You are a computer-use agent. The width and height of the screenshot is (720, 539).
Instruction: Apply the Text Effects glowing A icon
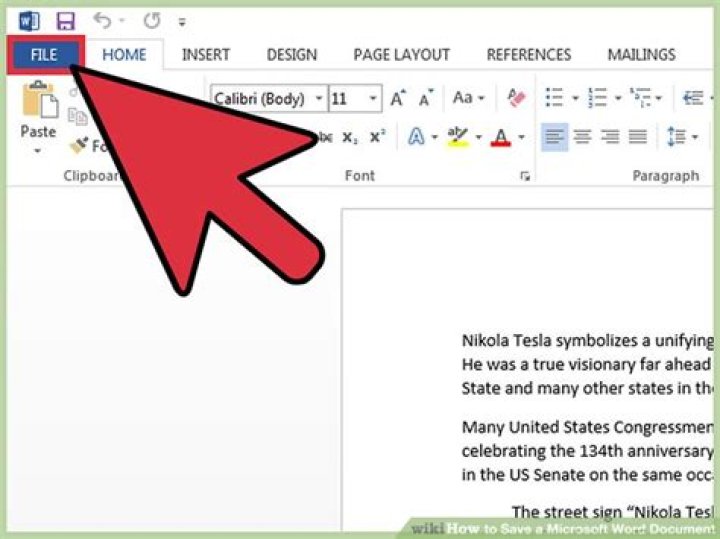point(416,137)
